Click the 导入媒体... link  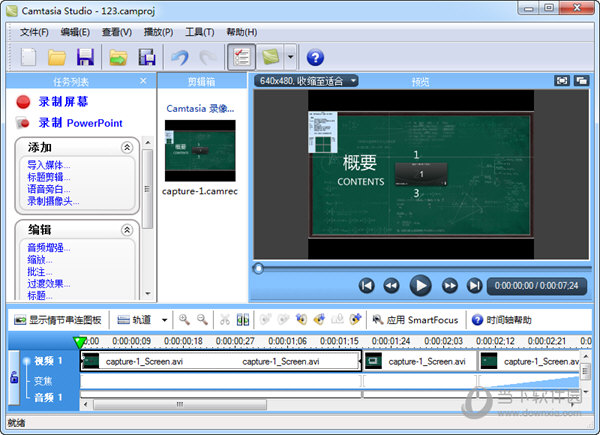49,165
